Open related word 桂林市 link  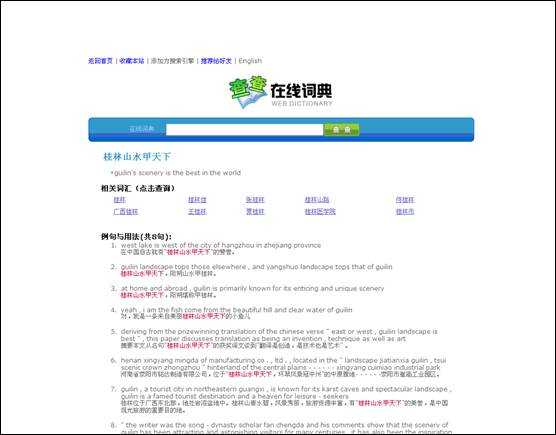pos(405,212)
